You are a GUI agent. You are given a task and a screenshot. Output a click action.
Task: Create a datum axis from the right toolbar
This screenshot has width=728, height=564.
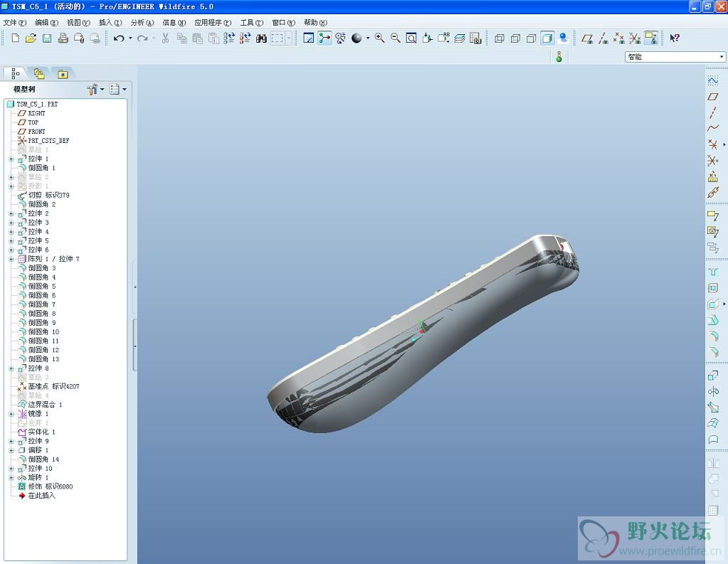(x=713, y=112)
